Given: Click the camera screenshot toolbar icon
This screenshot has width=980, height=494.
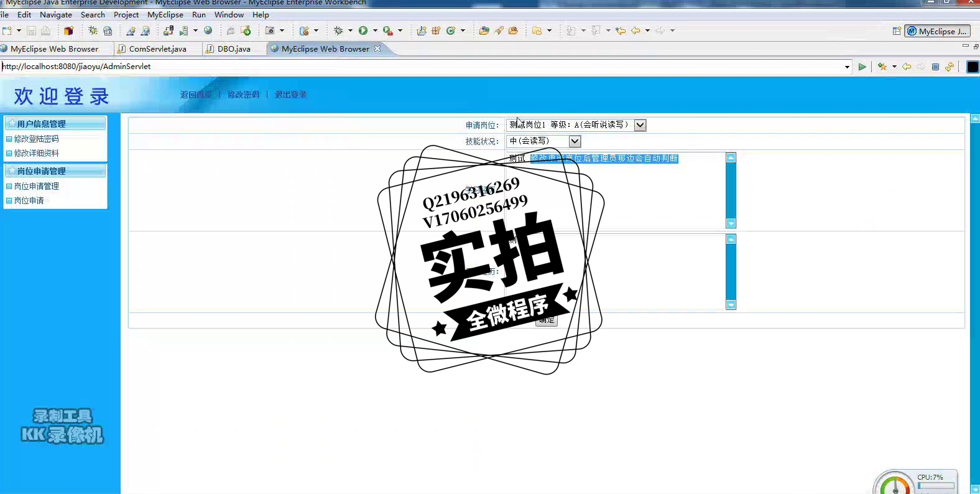Looking at the screenshot, I should (270, 30).
